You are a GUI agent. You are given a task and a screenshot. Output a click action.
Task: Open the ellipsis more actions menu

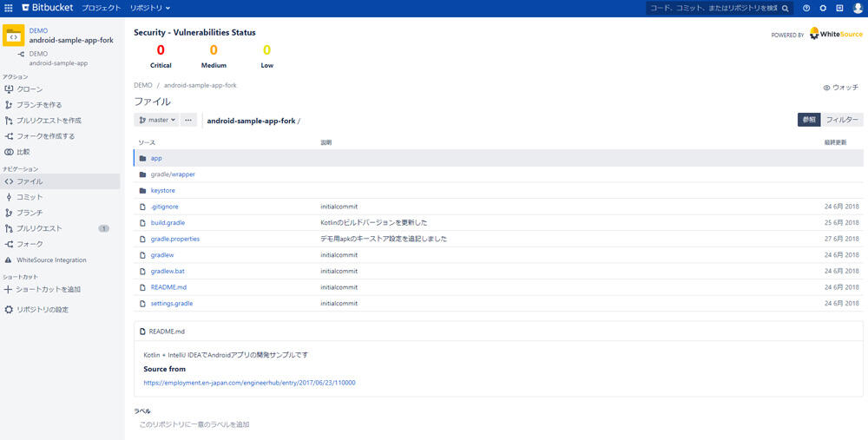tap(188, 120)
